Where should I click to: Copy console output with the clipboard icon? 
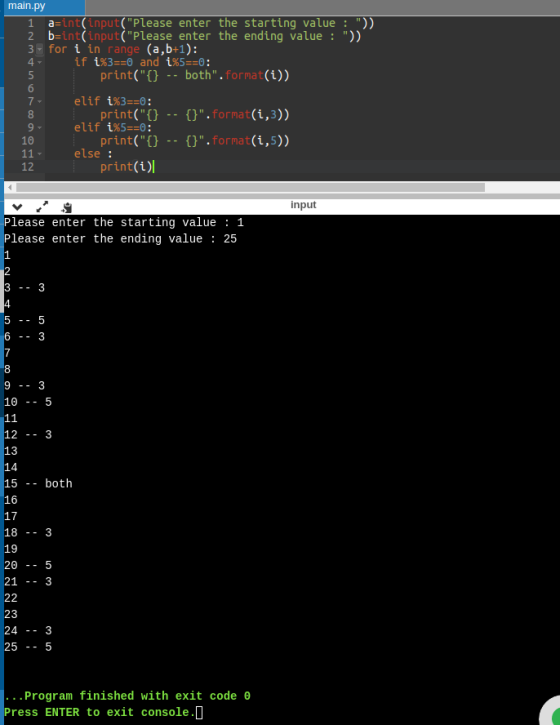pos(67,207)
